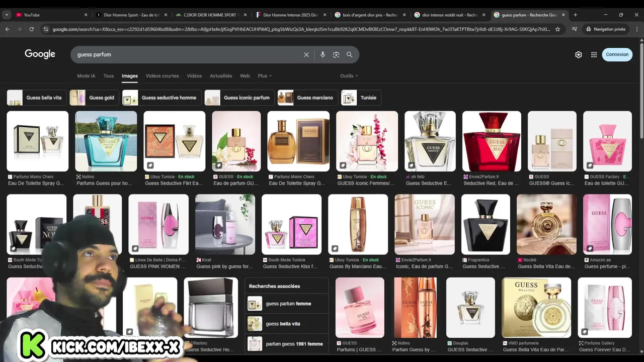Image resolution: width=644 pixels, height=362 pixels.
Task: Open the Actualités results tab
Action: (x=221, y=76)
